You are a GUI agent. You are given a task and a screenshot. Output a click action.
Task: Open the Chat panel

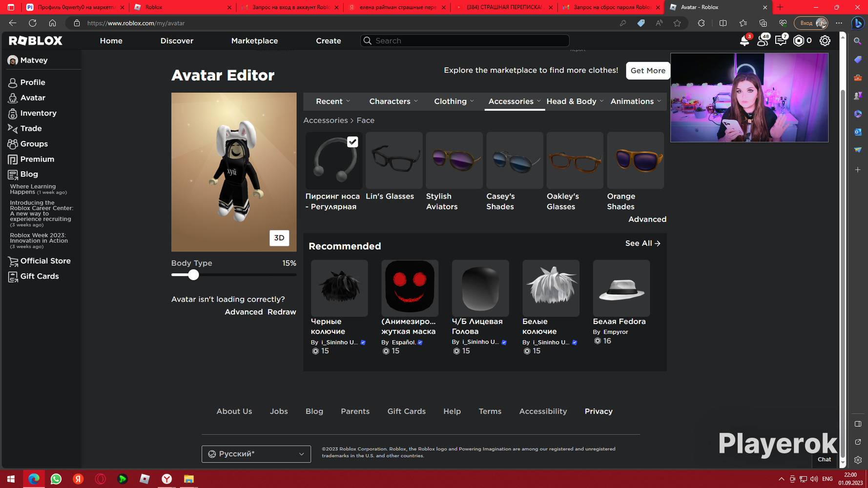[825, 460]
